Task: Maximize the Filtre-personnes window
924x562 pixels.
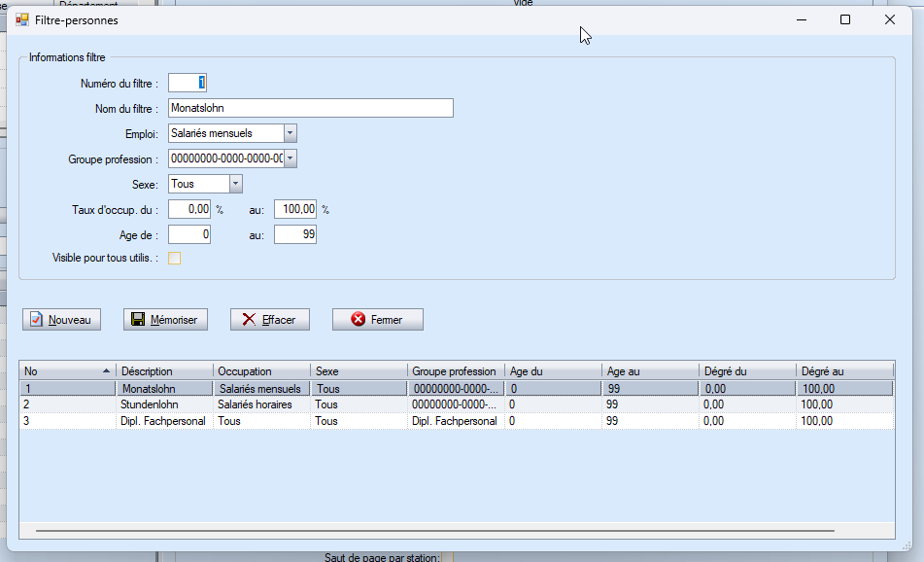Action: pos(844,19)
